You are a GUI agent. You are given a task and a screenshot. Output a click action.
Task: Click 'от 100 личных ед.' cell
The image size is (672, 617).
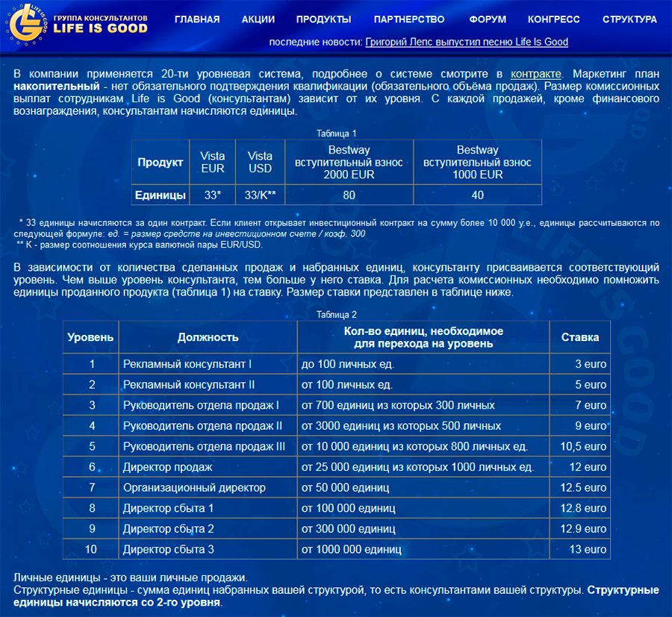pos(423,384)
